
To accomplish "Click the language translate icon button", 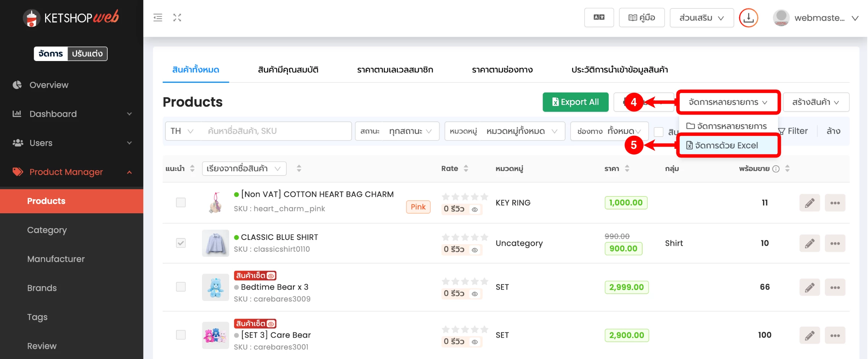I will point(599,18).
